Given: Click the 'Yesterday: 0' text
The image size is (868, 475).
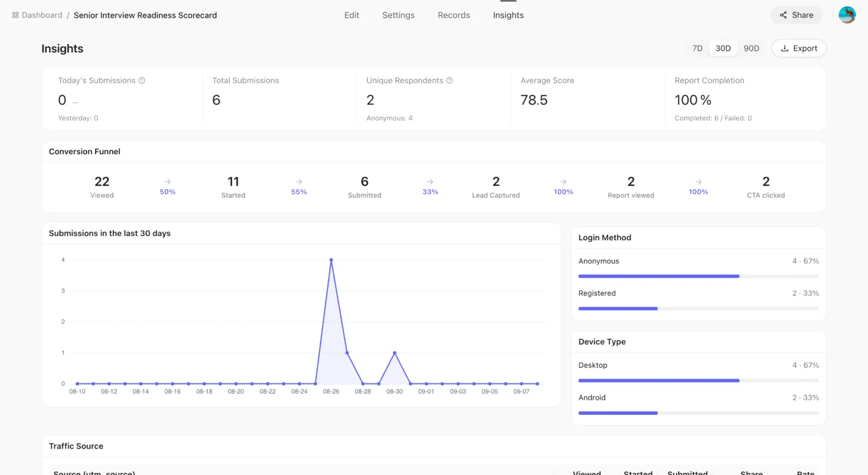Looking at the screenshot, I should tap(78, 118).
